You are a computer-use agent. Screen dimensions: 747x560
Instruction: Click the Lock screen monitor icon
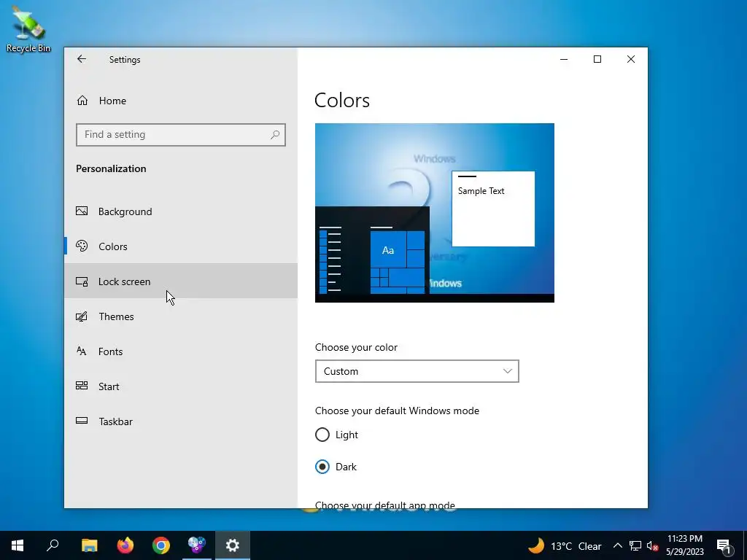[x=82, y=281]
